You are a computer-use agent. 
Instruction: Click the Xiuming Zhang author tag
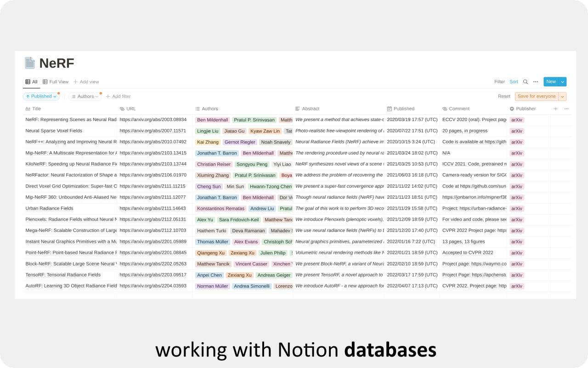213,175
